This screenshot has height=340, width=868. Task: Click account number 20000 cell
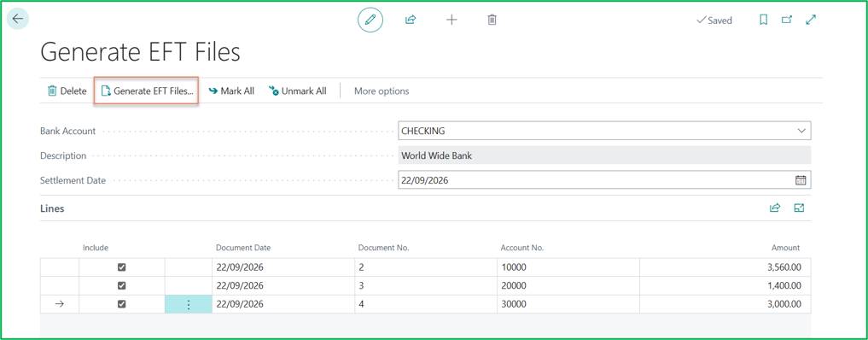(x=568, y=285)
